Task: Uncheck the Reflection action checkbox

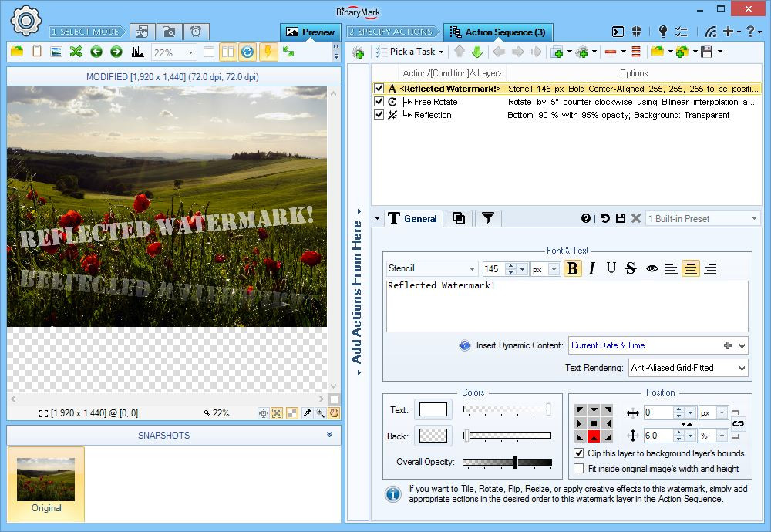Action: (379, 115)
